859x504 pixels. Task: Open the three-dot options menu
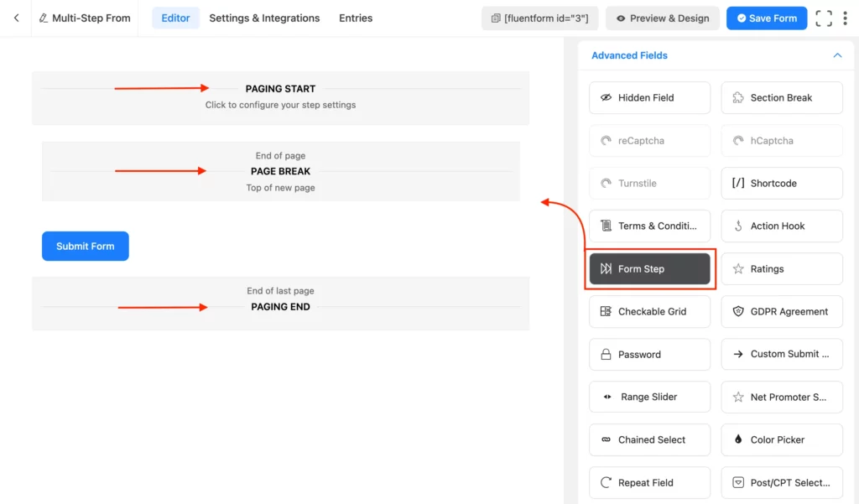846,18
